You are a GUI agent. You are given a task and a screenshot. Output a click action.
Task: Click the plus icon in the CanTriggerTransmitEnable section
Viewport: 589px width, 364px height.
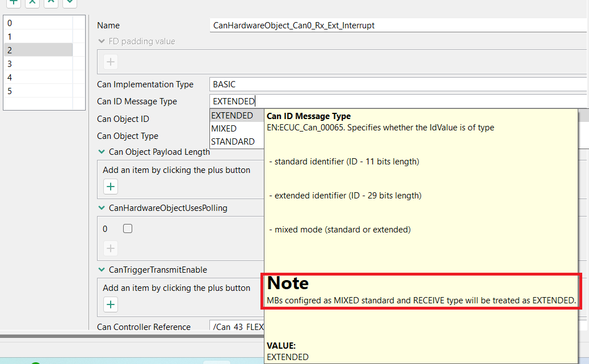(110, 304)
